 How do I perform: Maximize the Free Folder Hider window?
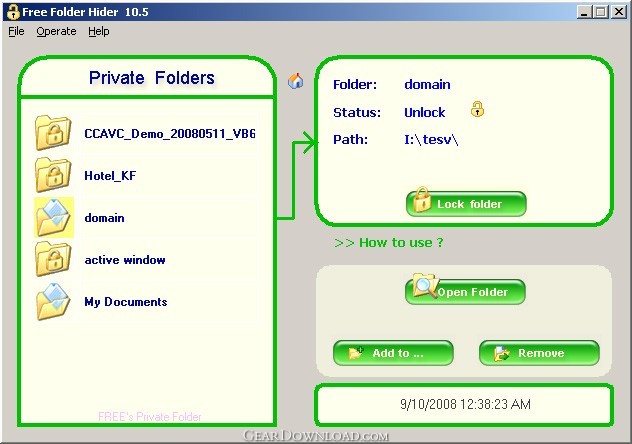[x=601, y=12]
